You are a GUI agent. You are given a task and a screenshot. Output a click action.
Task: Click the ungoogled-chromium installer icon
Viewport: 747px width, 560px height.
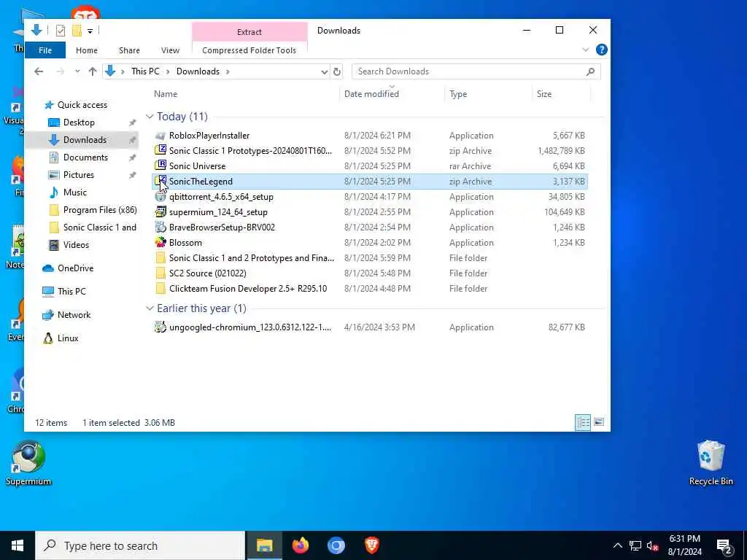coord(160,327)
